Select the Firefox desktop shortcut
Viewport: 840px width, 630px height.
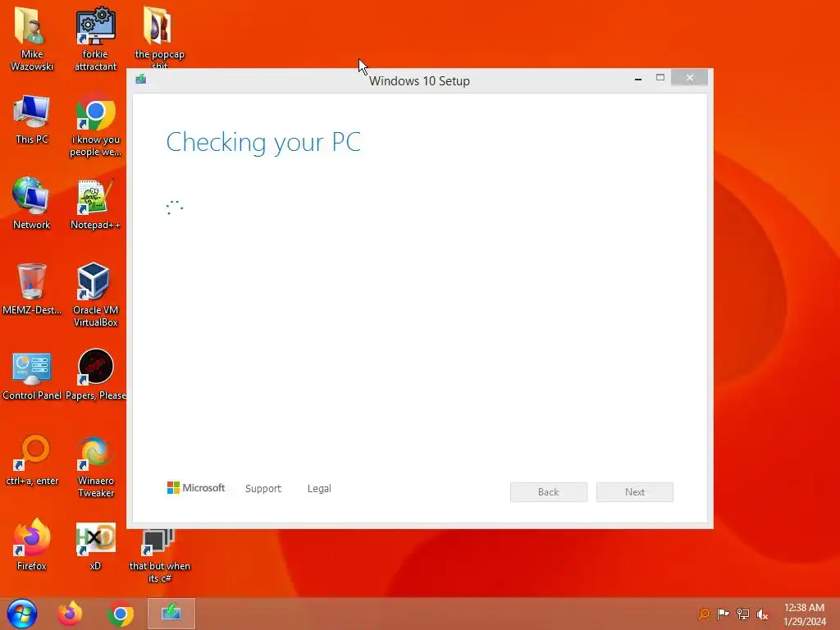pos(32,545)
